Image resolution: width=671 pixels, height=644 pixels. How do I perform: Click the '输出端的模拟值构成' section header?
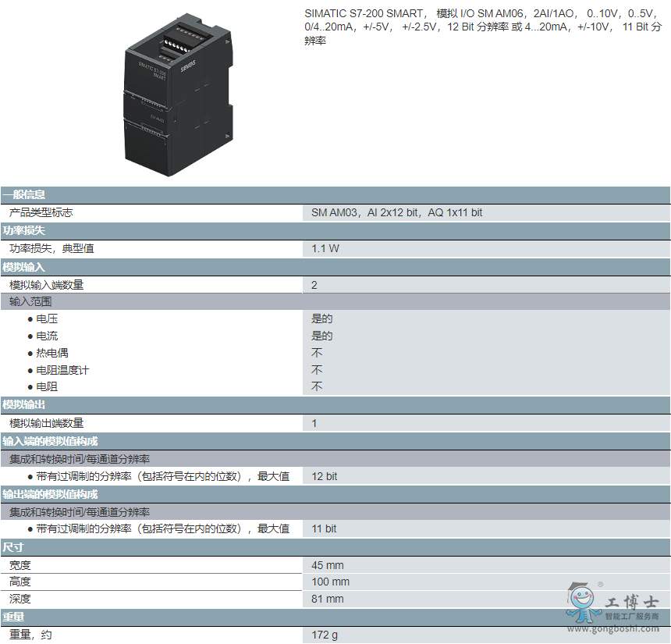(335, 495)
